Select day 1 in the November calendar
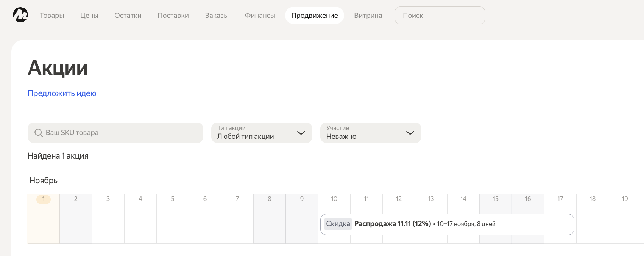This screenshot has height=256, width=644. (44, 199)
